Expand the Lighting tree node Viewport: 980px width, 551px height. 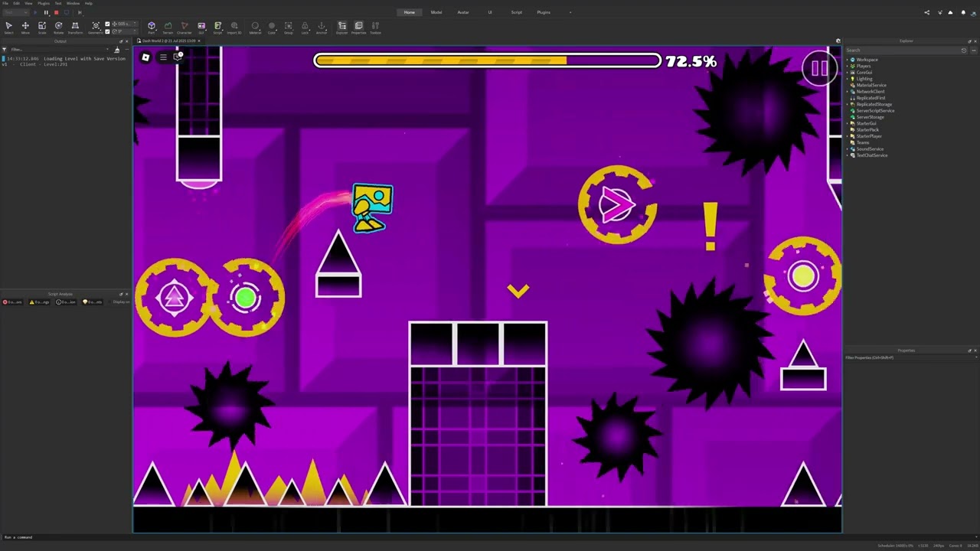click(848, 79)
